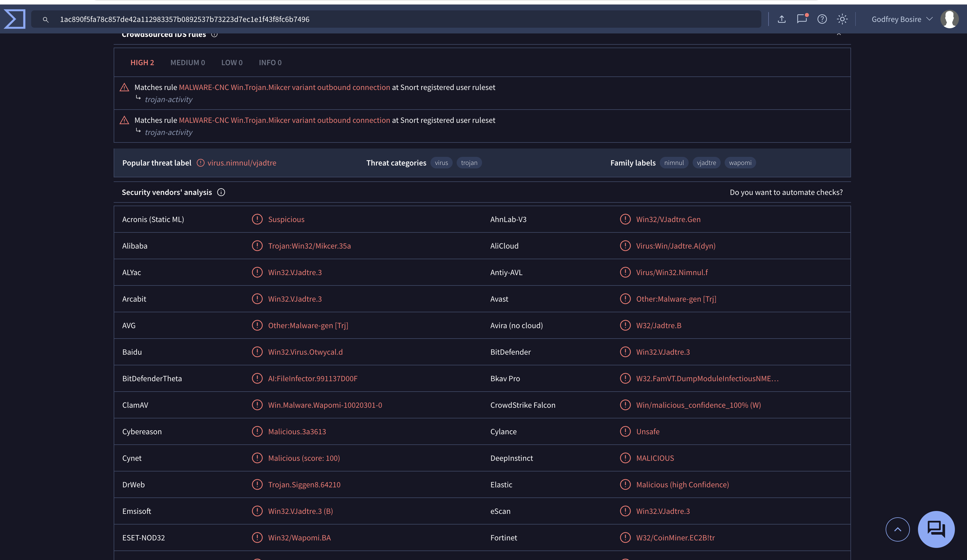Open the second MALWARE-CNC Win.Trojan.Mikcer rule link

[x=284, y=120]
